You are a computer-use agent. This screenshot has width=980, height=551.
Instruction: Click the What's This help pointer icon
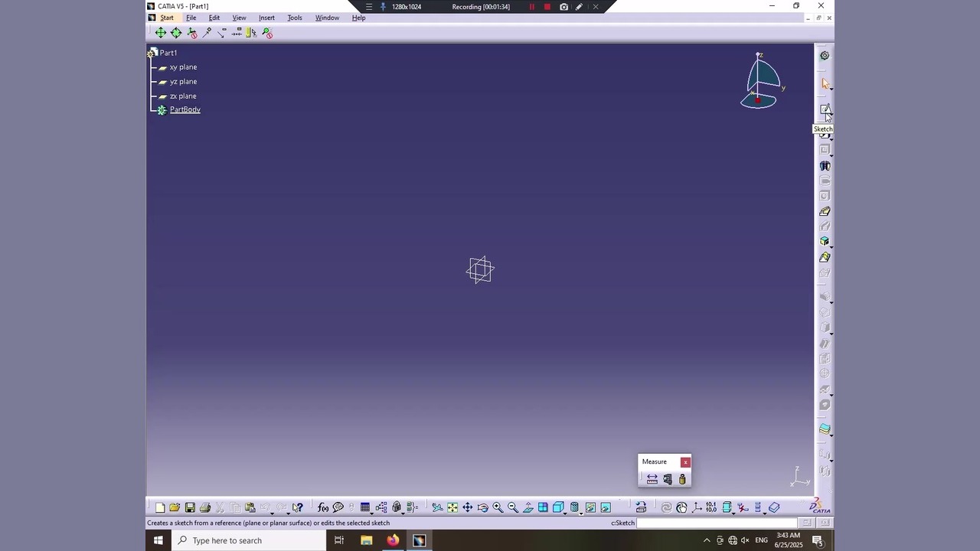(298, 507)
